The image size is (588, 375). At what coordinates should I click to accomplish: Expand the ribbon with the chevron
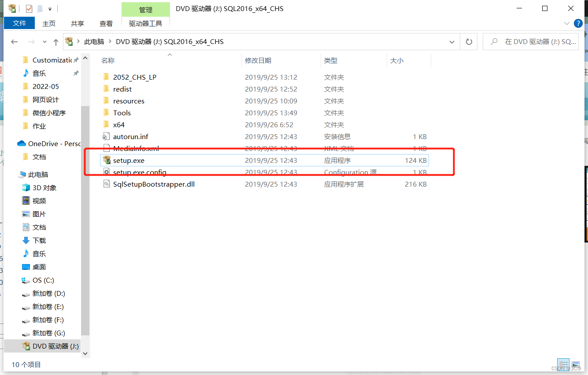567,23
